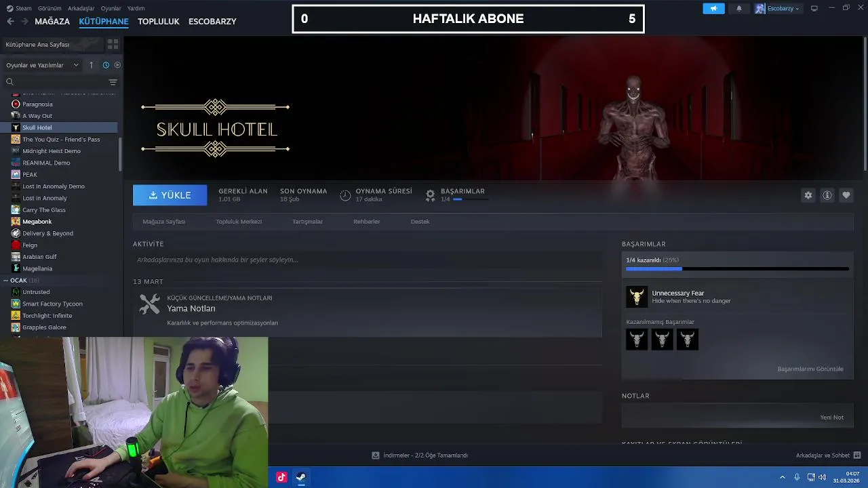The image size is (868, 488).
Task: Click the blue YÜKLE install button
Action: 170,195
